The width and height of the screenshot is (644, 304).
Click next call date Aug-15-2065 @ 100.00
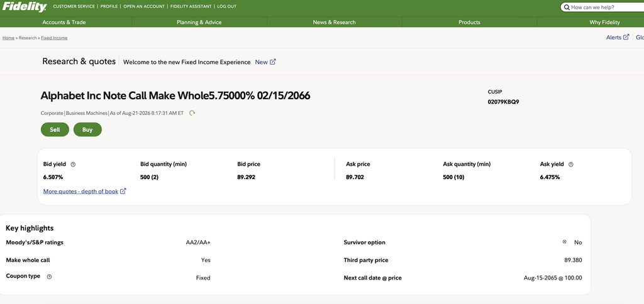point(553,278)
